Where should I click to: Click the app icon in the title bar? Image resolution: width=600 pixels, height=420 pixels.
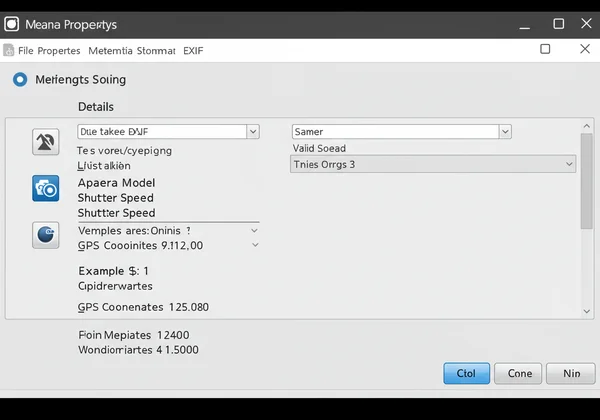pyautogui.click(x=12, y=23)
